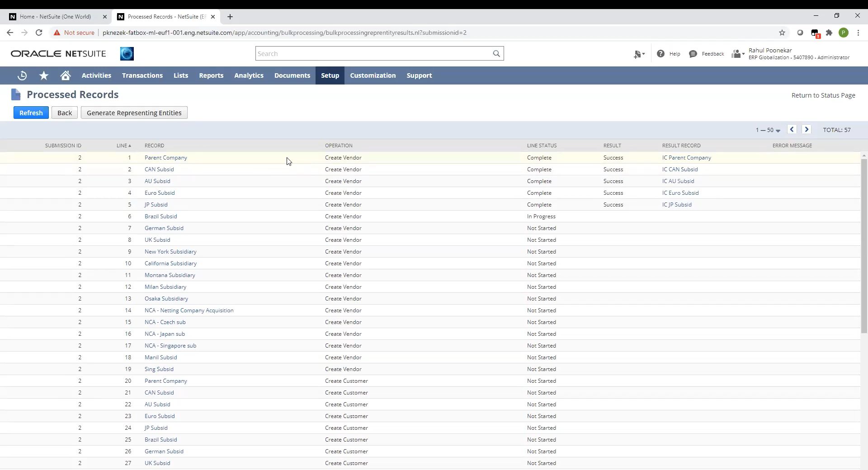Viewport: 868px width, 470px height.
Task: Click the search magnifier icon
Action: click(x=496, y=54)
